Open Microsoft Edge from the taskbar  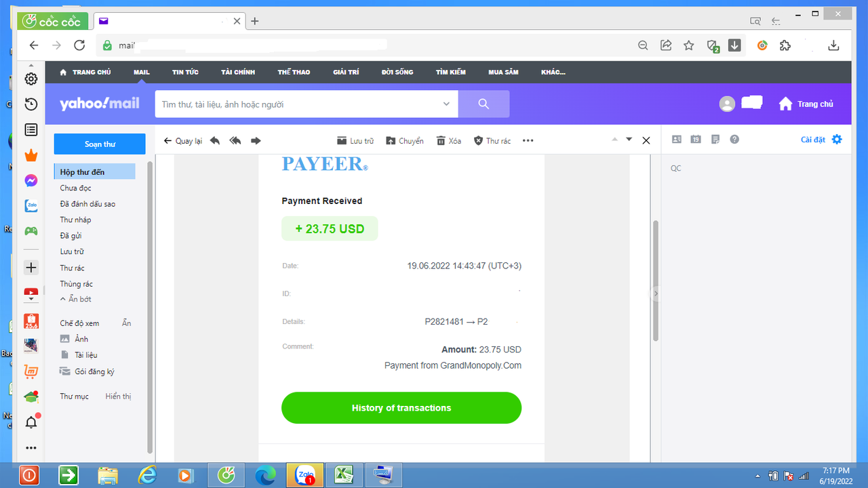(x=266, y=475)
